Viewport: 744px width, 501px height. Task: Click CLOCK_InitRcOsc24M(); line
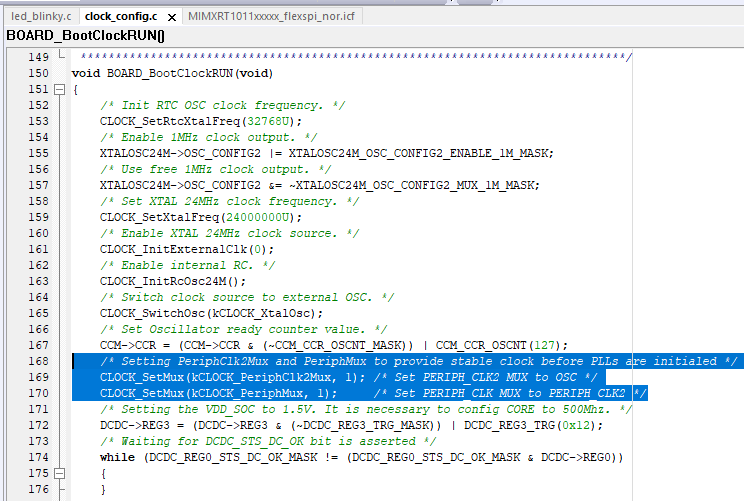(x=173, y=281)
